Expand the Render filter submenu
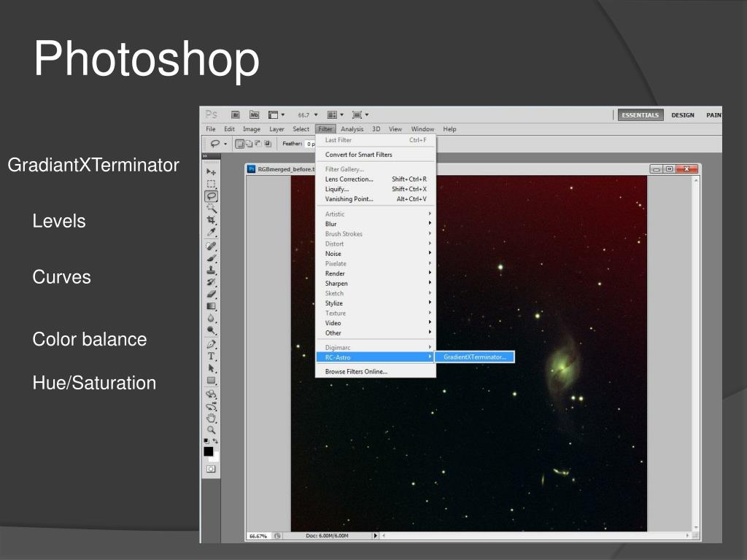Viewport: 747px width, 560px height. tap(376, 273)
